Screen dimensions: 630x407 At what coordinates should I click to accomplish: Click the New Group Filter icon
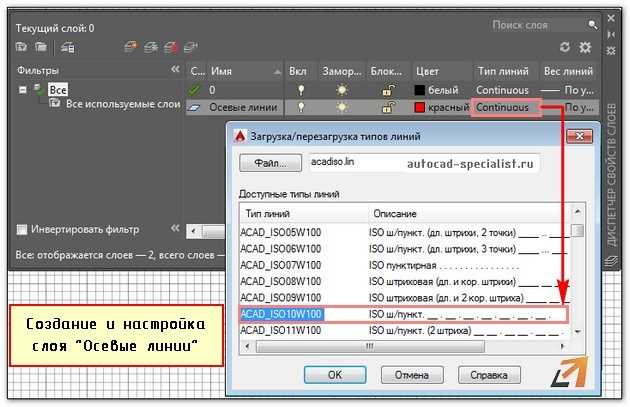click(42, 47)
